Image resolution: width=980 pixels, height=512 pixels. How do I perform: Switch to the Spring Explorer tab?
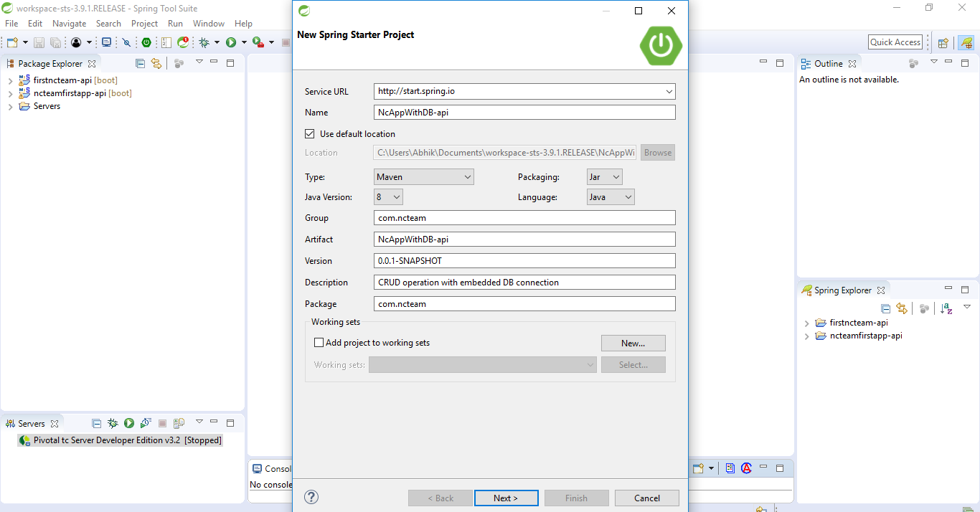[844, 290]
